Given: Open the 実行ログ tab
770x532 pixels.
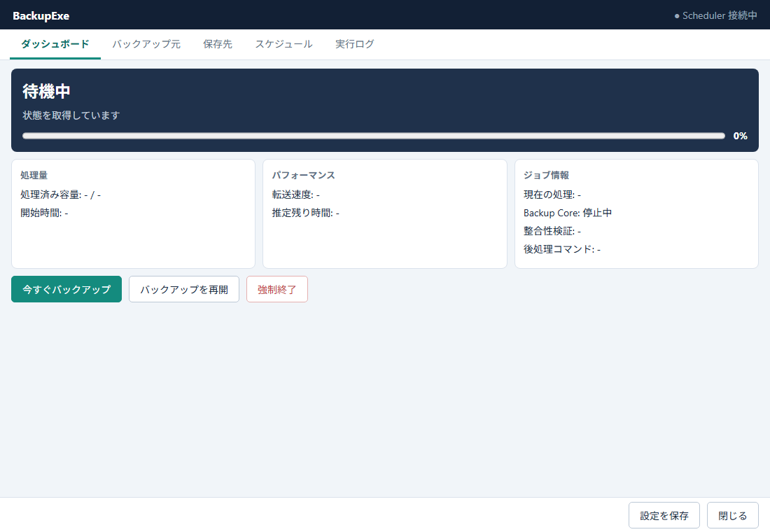Looking at the screenshot, I should 355,44.
